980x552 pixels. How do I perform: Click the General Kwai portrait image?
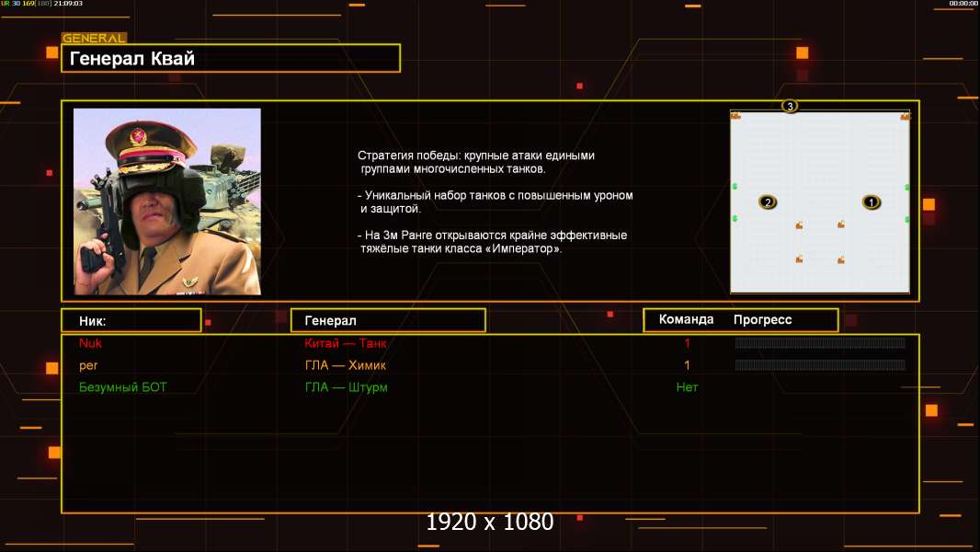pyautogui.click(x=167, y=201)
